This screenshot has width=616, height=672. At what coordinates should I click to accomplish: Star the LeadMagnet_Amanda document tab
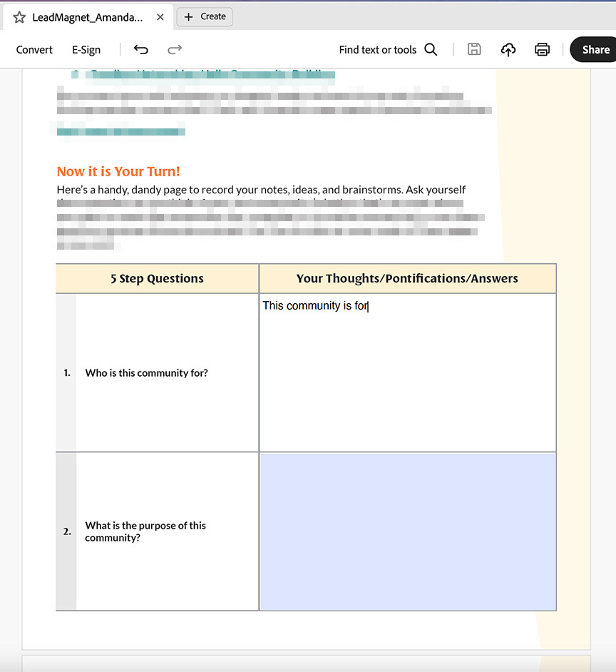[19, 17]
